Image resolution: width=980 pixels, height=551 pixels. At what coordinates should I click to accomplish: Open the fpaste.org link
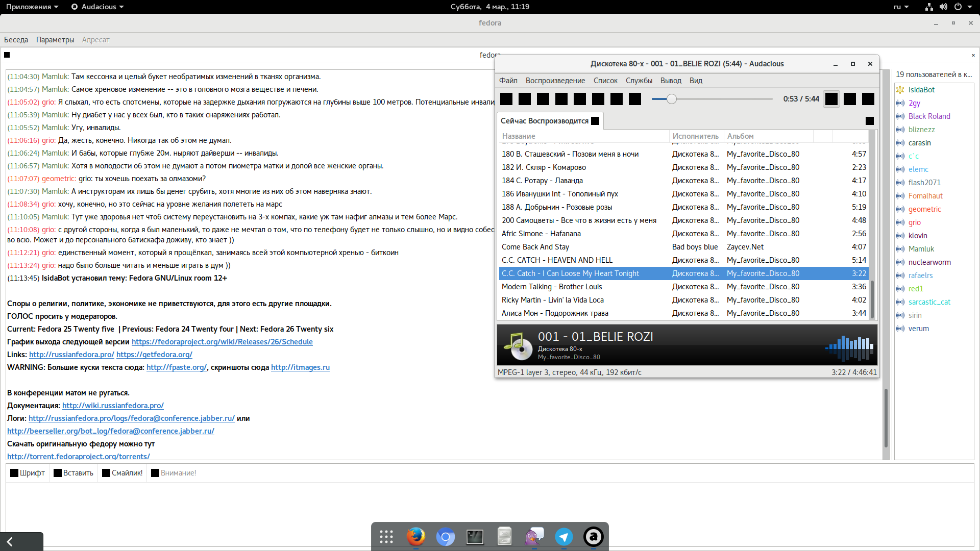click(x=177, y=367)
